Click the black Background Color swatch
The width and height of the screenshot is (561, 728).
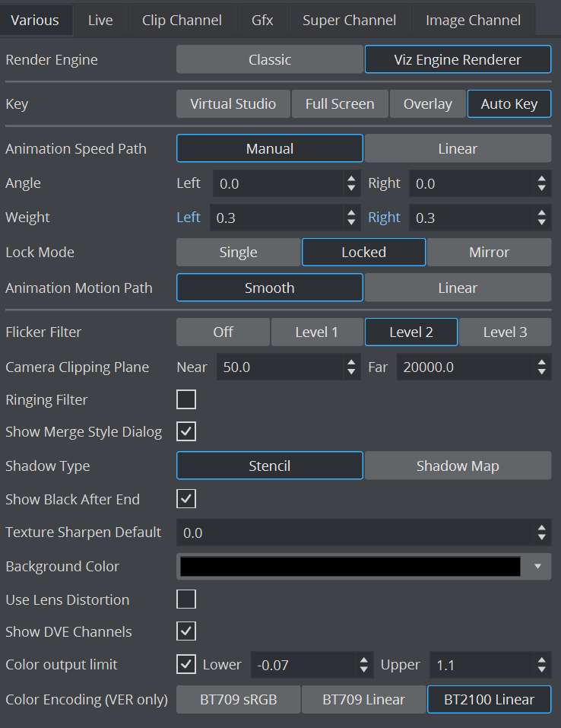(x=350, y=567)
